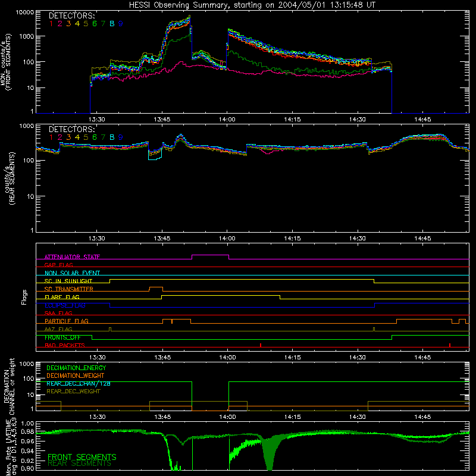
Task: Click the 0.98 tick on livetime axis
Action: [x=27, y=432]
